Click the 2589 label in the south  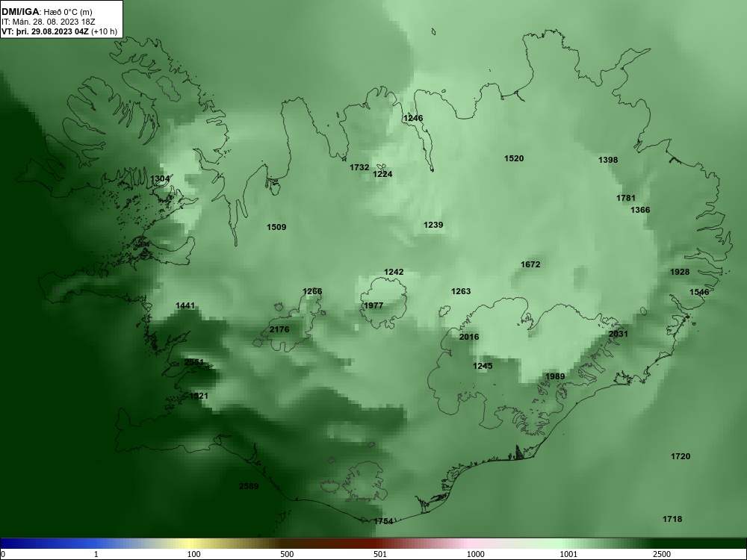click(249, 486)
